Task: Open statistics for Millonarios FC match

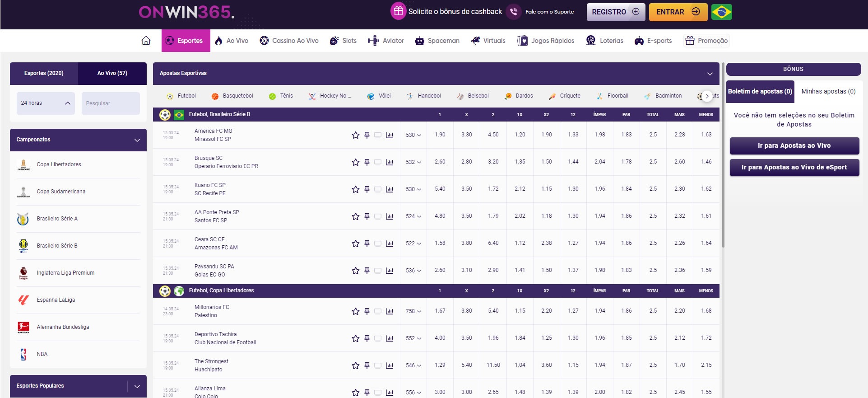Action: pyautogui.click(x=390, y=311)
